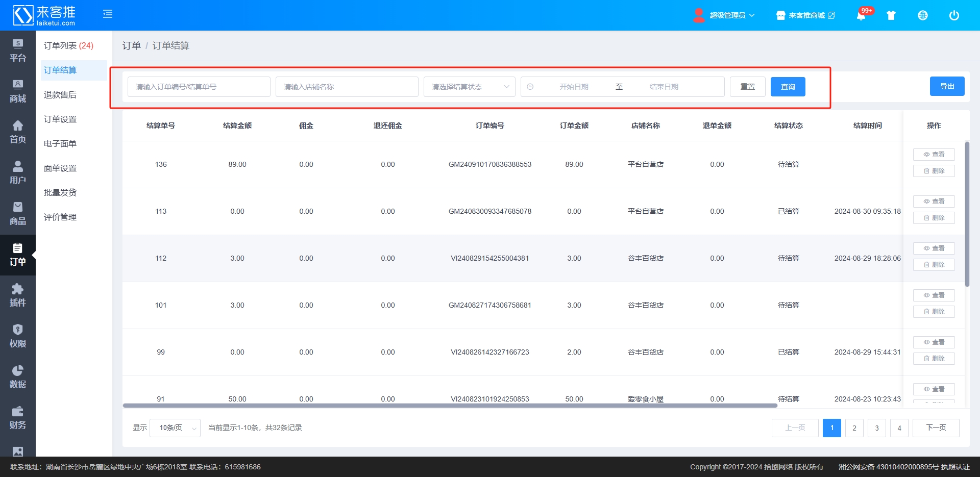Open 数据 data section in sidebar
The height and width of the screenshot is (477, 980).
coord(18,378)
